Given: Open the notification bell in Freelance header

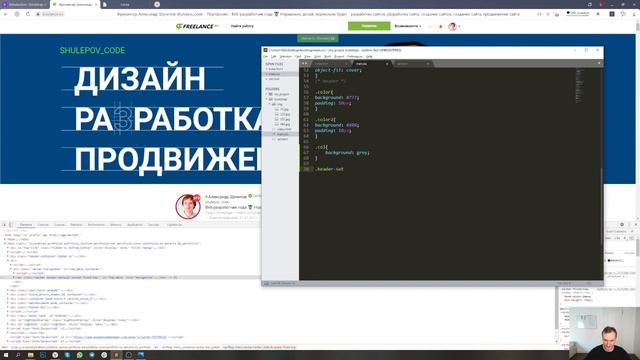Looking at the screenshot, I should (440, 26).
